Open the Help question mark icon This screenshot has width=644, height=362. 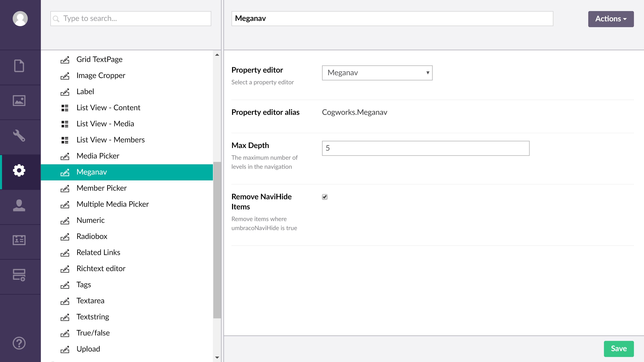[19, 343]
